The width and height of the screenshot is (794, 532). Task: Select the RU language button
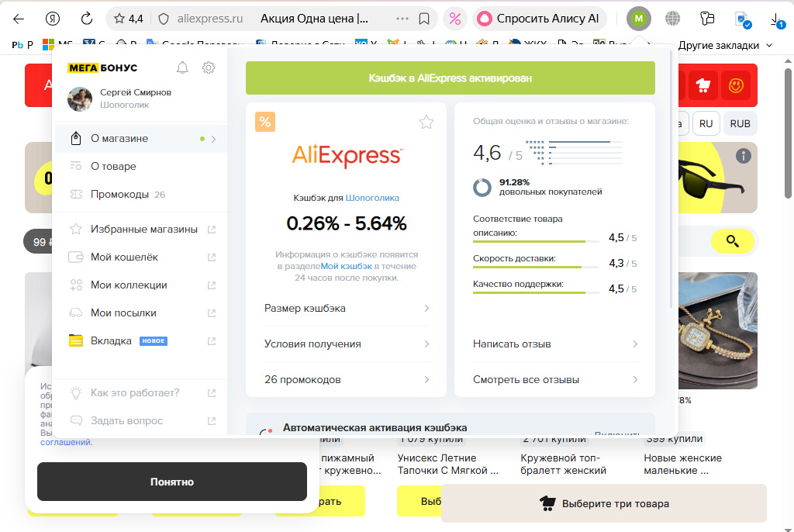click(x=706, y=123)
